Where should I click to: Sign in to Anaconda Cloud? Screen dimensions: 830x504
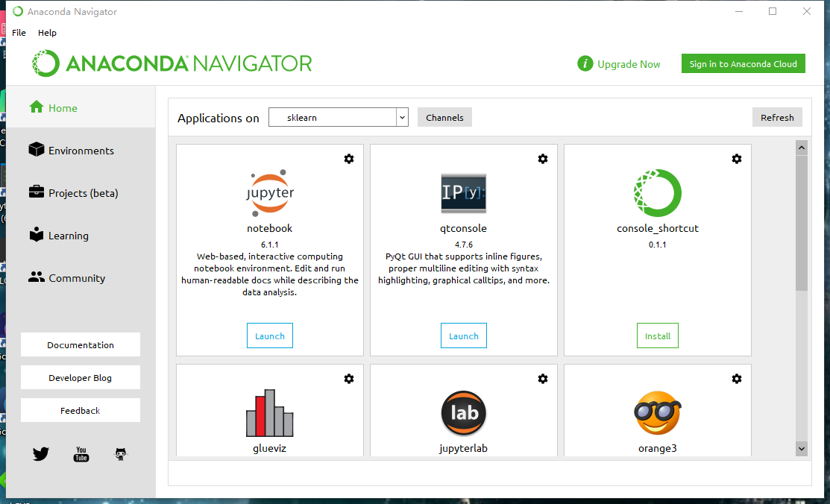coord(743,63)
